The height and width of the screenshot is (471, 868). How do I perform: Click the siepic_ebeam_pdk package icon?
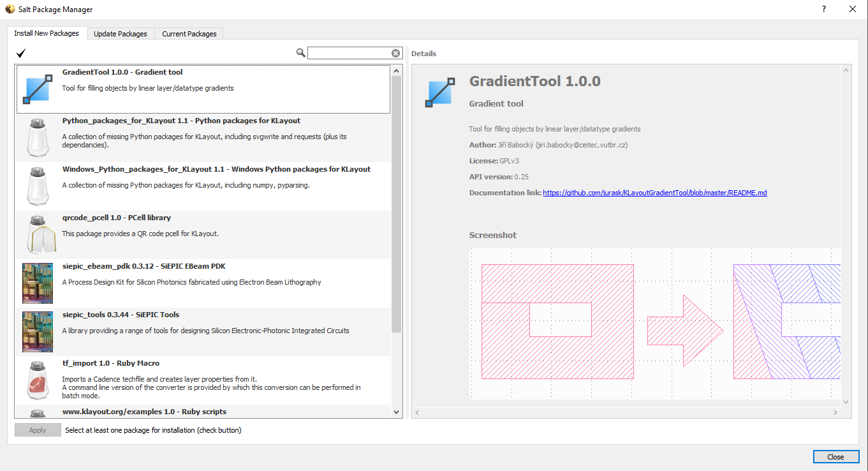[37, 283]
